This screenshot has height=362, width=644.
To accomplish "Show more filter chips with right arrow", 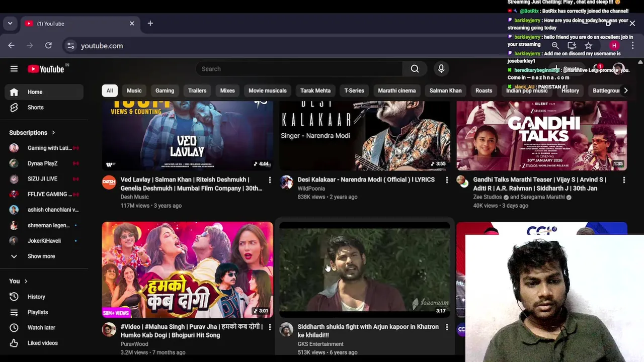I will [625, 90].
